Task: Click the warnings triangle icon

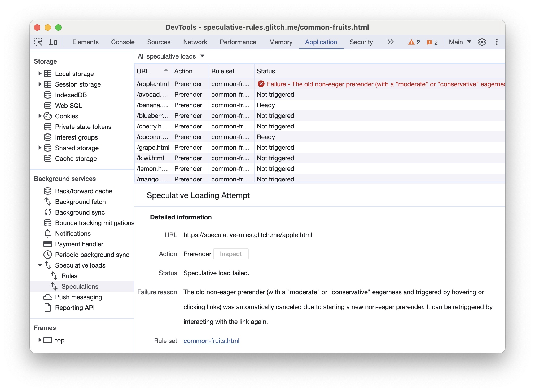Action: point(412,42)
